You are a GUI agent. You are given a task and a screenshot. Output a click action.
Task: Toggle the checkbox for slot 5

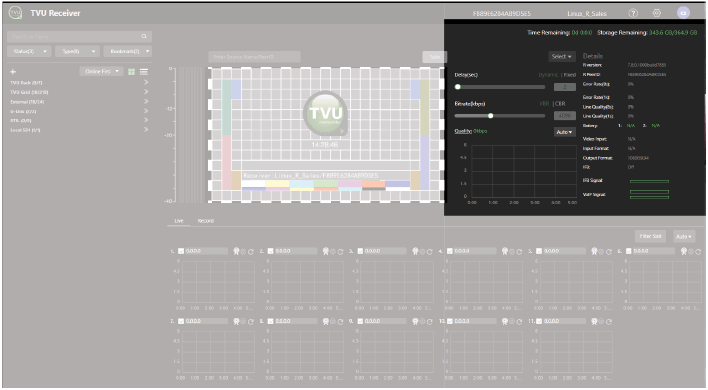[539, 251]
